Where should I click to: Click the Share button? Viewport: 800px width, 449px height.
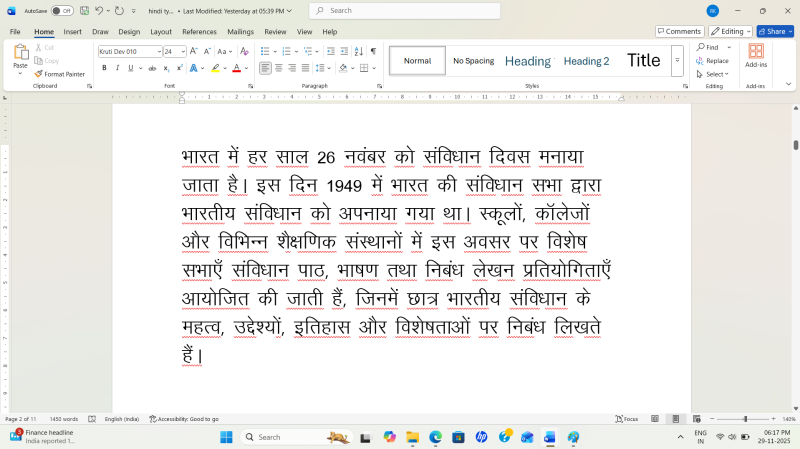(775, 32)
